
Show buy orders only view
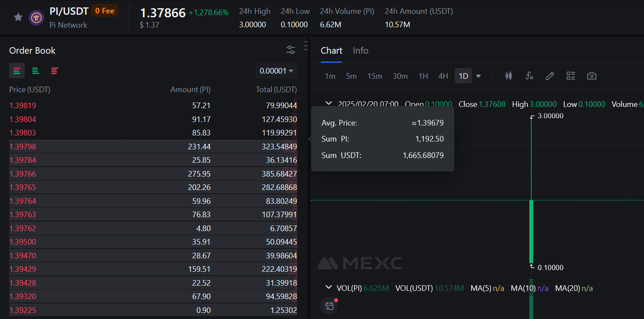pos(35,70)
